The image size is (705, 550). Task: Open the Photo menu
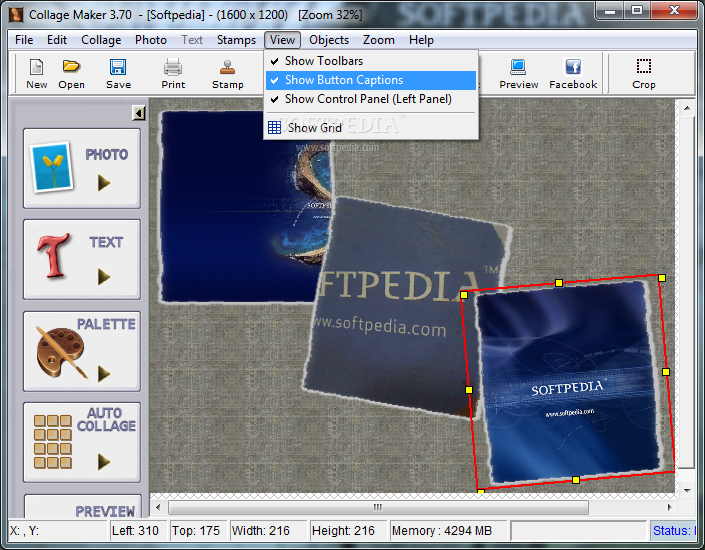151,40
